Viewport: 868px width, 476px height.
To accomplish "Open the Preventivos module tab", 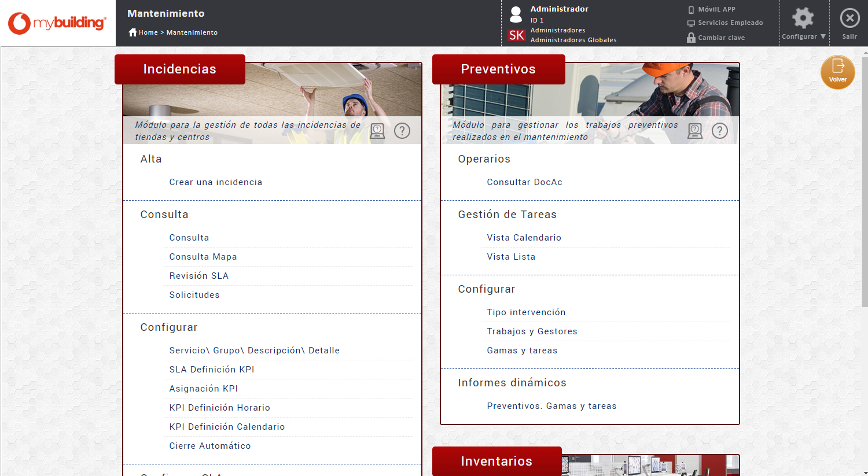I will (x=498, y=69).
